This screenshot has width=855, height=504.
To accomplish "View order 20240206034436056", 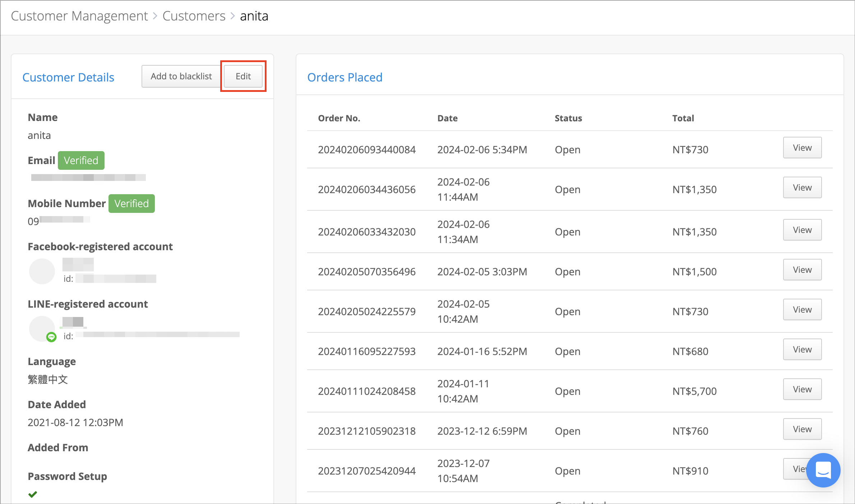I will 802,187.
